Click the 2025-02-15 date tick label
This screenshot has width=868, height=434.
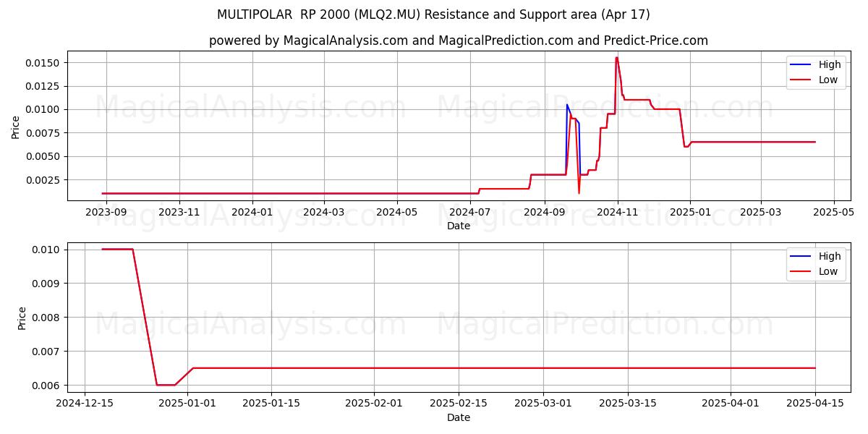click(458, 404)
